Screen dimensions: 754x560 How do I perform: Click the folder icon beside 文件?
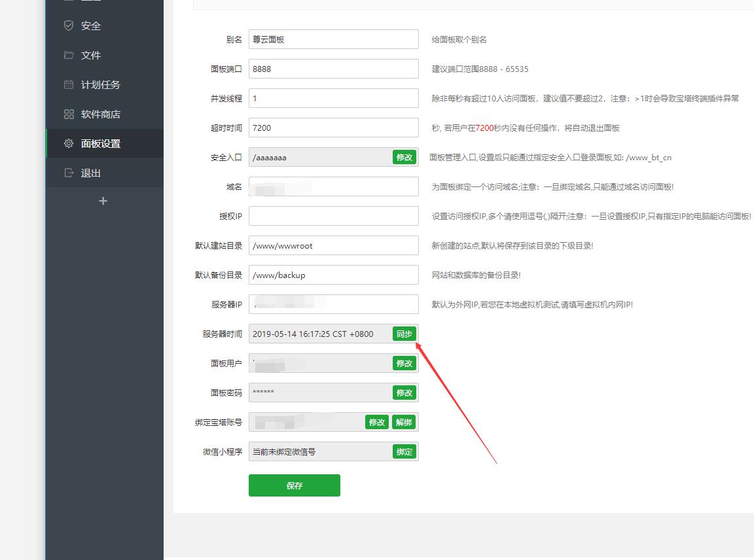[x=69, y=55]
